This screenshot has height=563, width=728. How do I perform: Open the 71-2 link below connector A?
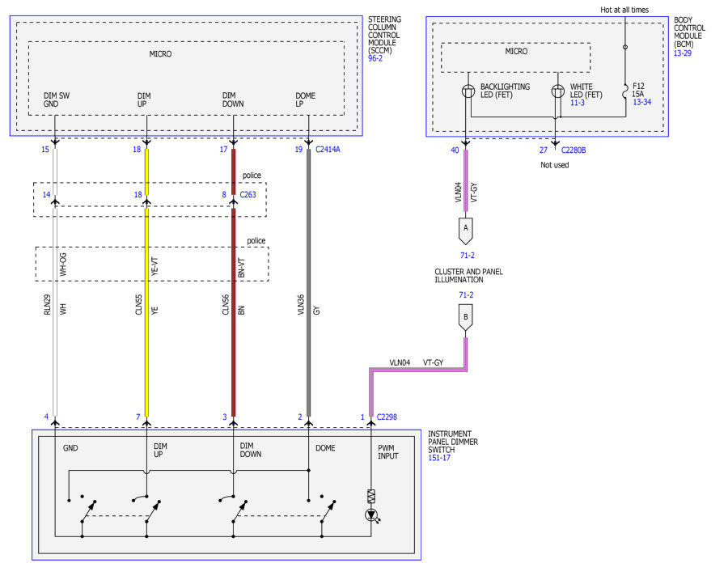(467, 256)
